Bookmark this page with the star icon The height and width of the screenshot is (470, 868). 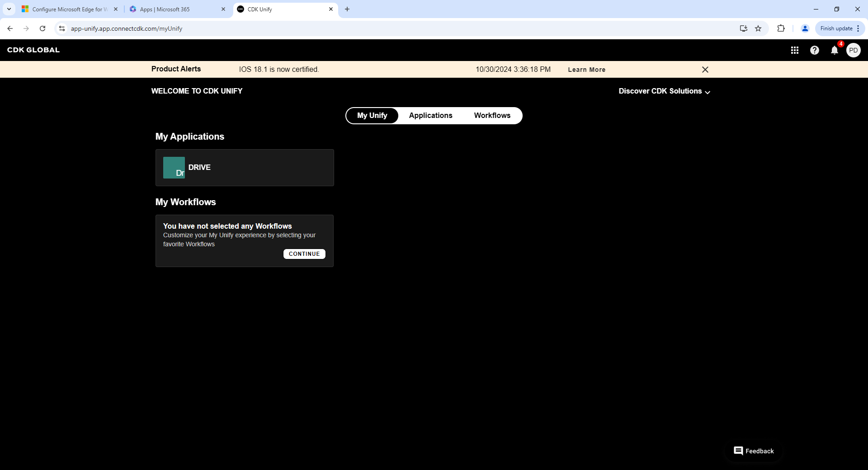pos(758,28)
